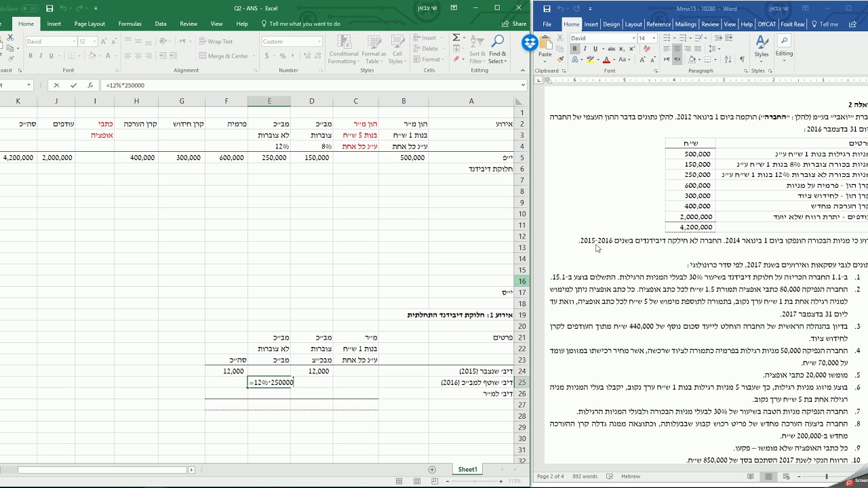Click the AutoSum icon in Excel

pyautogui.click(x=456, y=38)
